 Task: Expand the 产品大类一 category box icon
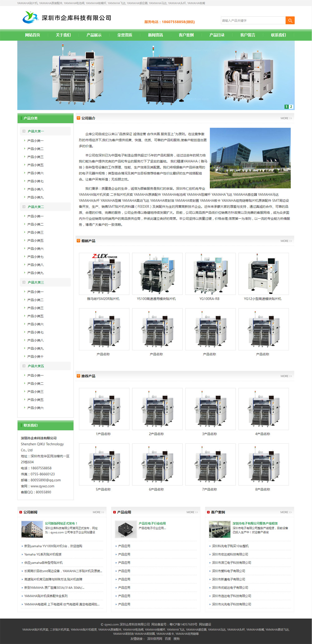[24, 131]
